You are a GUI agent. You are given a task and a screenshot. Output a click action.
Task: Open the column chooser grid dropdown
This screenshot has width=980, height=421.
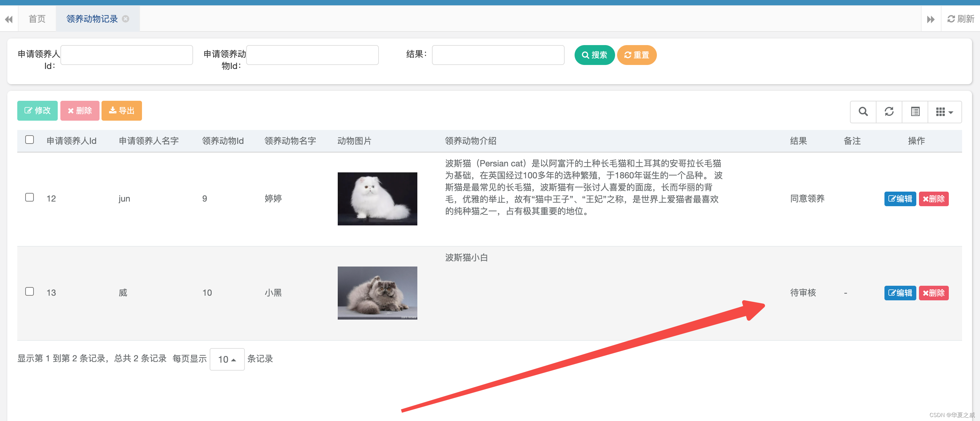pos(944,111)
